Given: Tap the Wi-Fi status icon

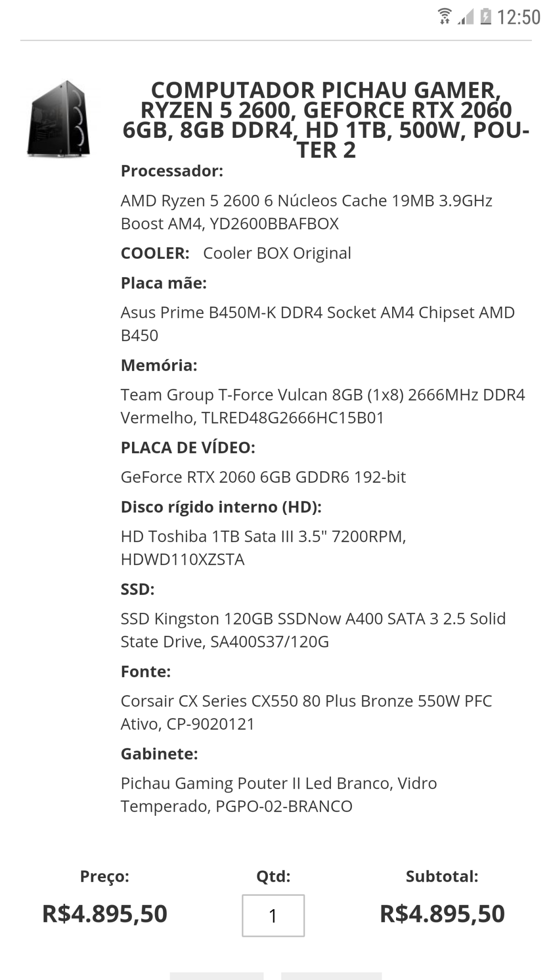Looking at the screenshot, I should pyautogui.click(x=445, y=17).
